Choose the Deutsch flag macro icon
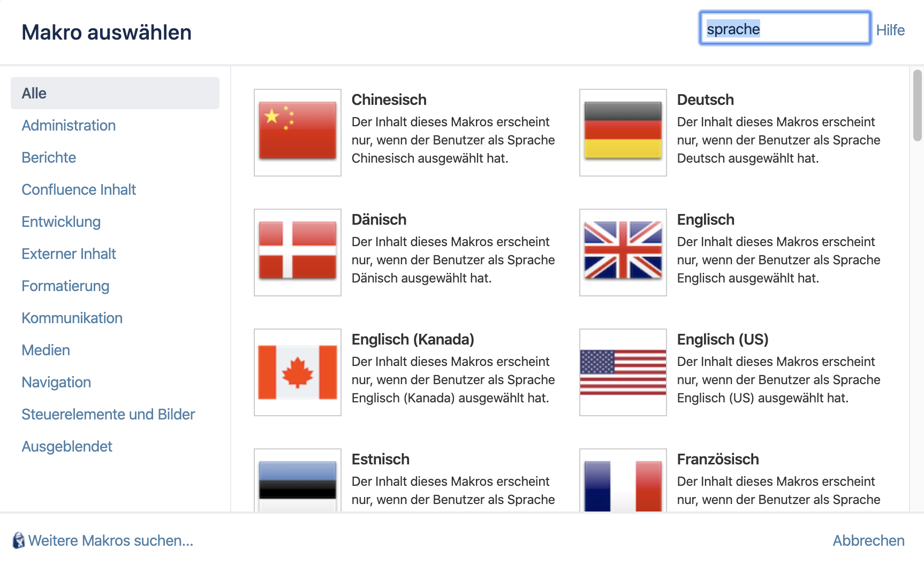The width and height of the screenshot is (924, 565). tap(623, 132)
